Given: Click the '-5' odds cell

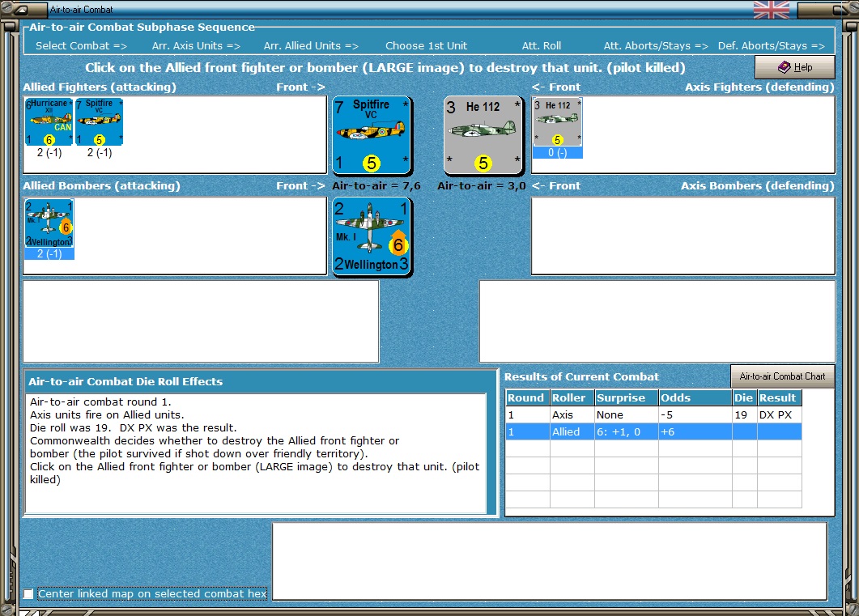Looking at the screenshot, I should click(x=695, y=414).
